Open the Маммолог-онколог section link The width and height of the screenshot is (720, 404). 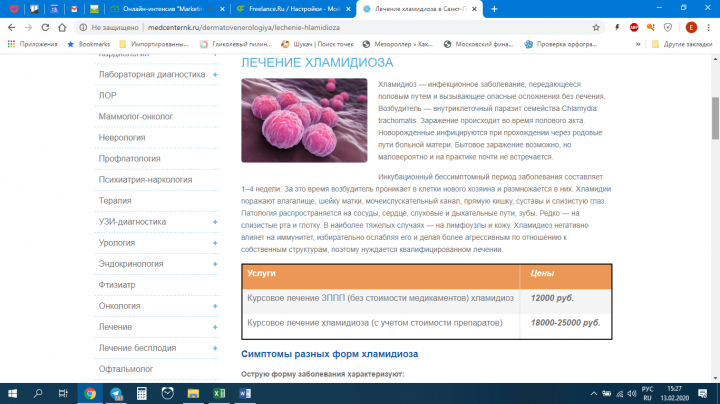135,117
